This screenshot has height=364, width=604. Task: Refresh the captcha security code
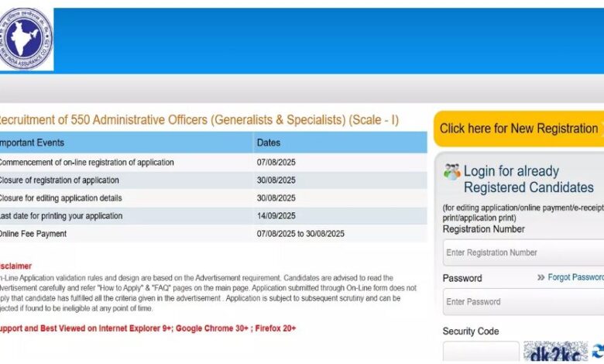coord(599,352)
